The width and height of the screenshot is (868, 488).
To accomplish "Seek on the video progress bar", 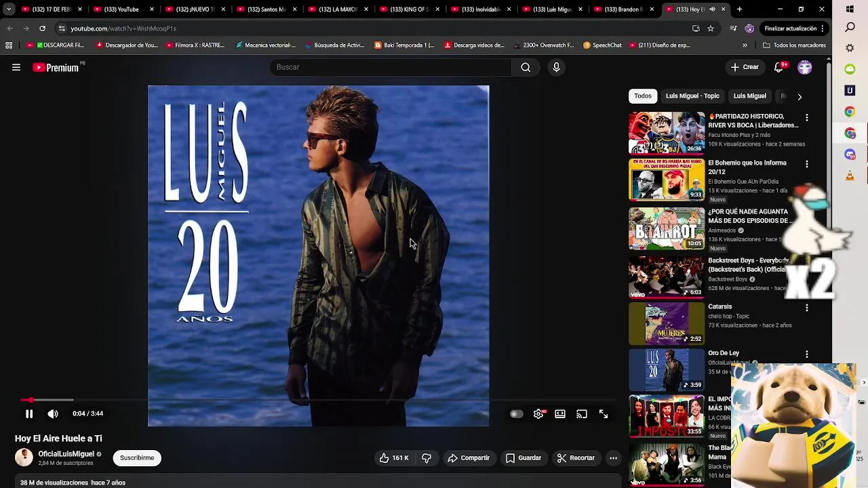I will 317,401.
